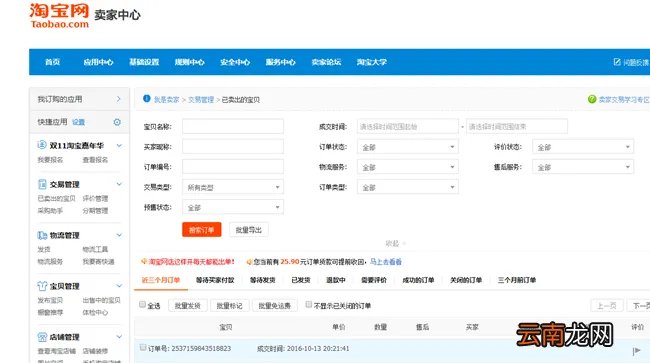Open 基础设置 in the nav bar
This screenshot has width=650, height=363.
144,62
